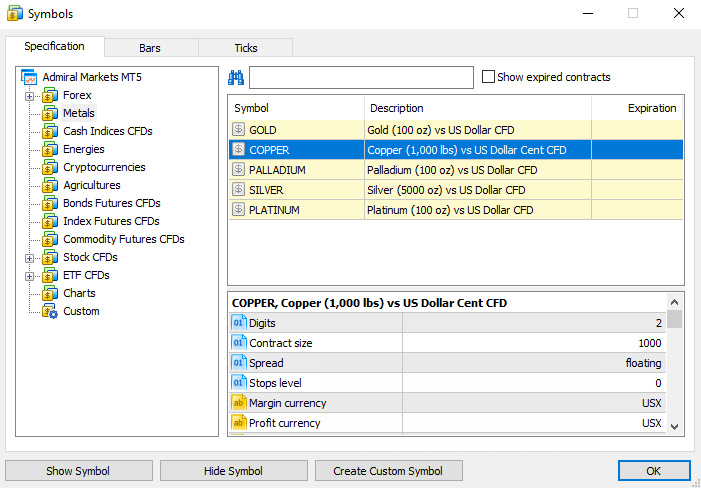Expand the Forex tree node

(30, 96)
